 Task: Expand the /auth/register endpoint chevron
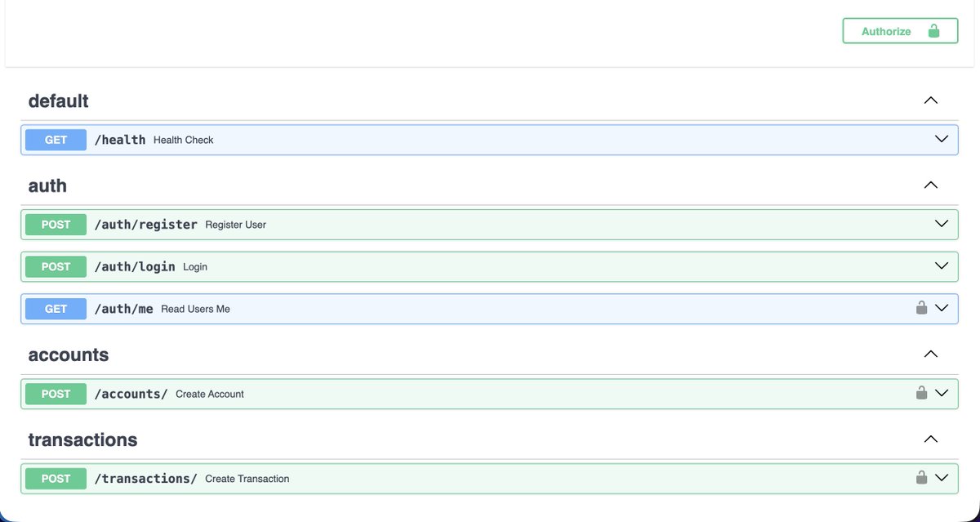[x=942, y=223]
